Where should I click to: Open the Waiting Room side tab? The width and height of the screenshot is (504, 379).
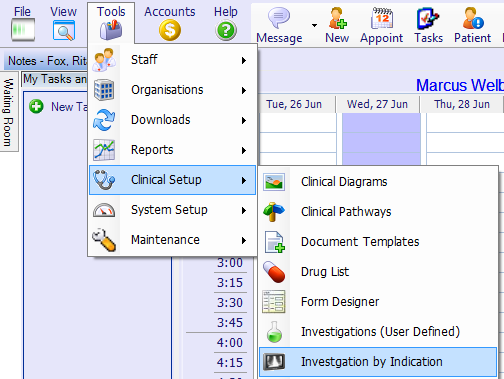tap(9, 112)
